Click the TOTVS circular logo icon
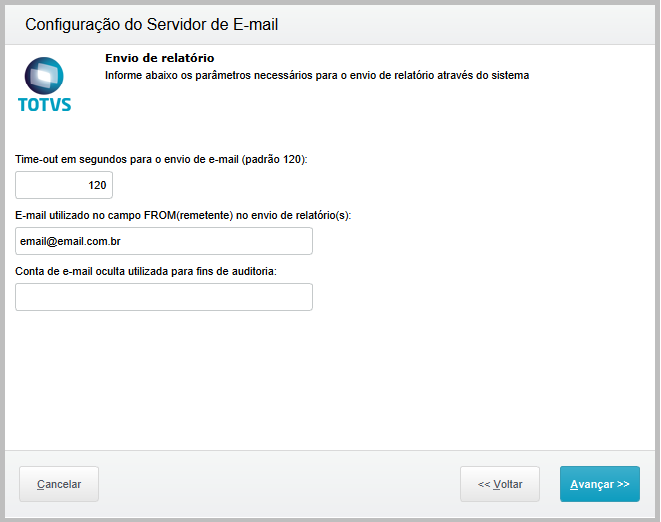661x522 pixels. click(x=44, y=75)
